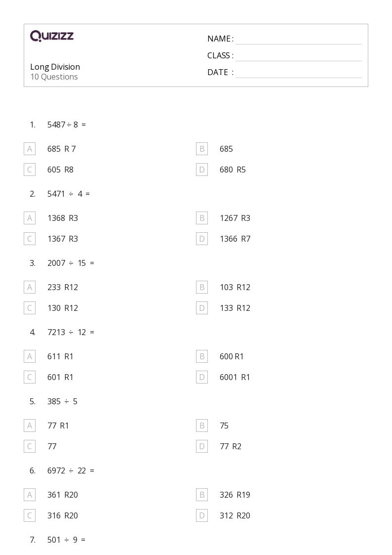Click the Long Division title

pos(55,67)
